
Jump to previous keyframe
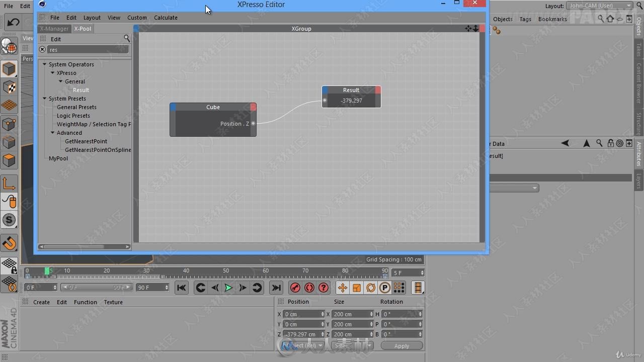click(x=200, y=288)
